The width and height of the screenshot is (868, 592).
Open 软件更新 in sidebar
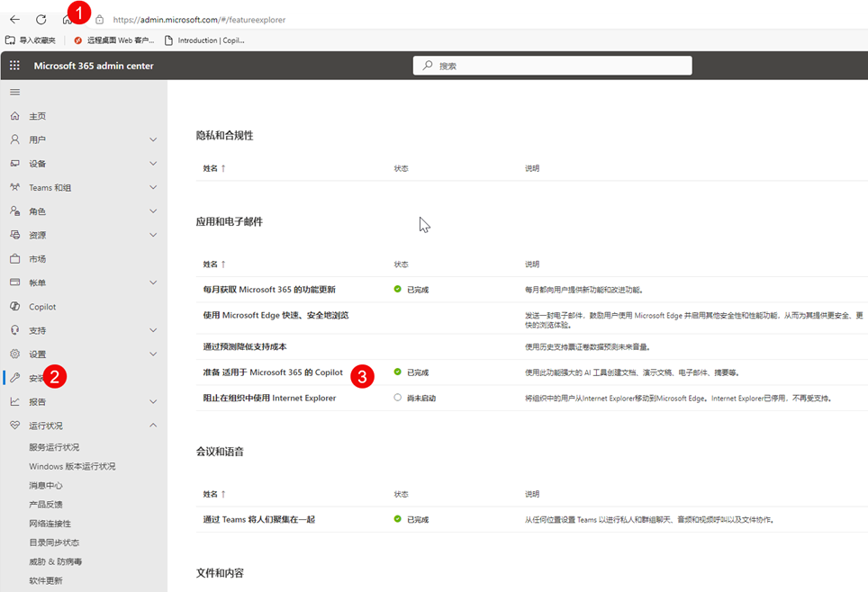pos(46,580)
